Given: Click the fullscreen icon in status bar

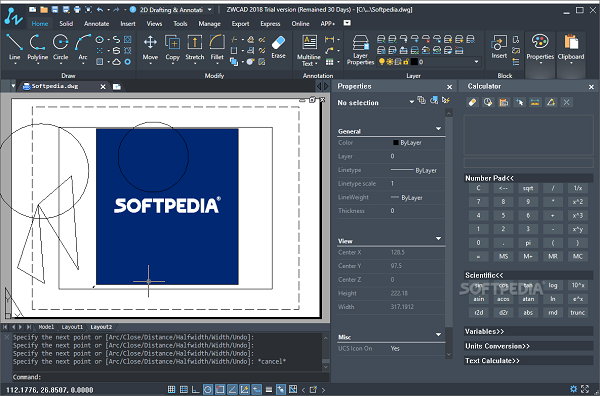Looking at the screenshot, I should [585, 389].
